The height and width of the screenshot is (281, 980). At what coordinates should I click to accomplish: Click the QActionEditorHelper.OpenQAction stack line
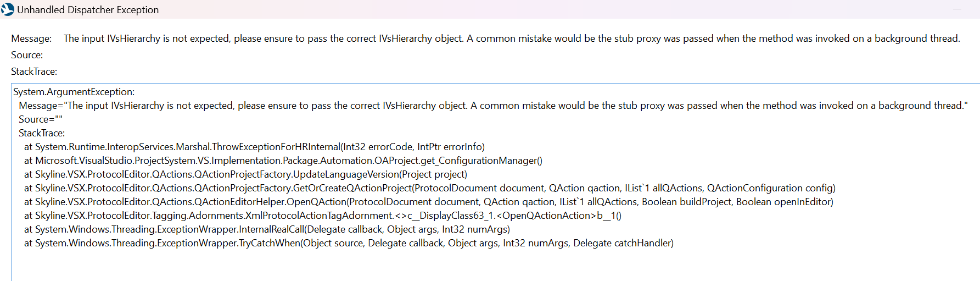[x=429, y=202]
